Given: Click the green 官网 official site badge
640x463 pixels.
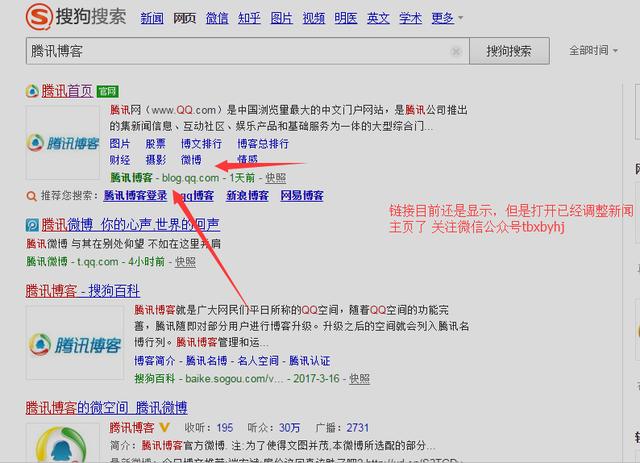Looking at the screenshot, I should coord(109,91).
